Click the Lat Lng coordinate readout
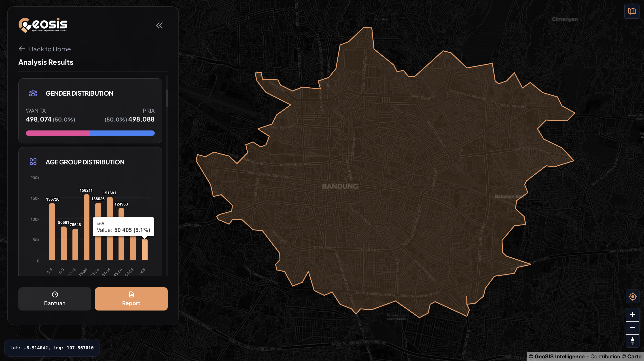 [52, 348]
